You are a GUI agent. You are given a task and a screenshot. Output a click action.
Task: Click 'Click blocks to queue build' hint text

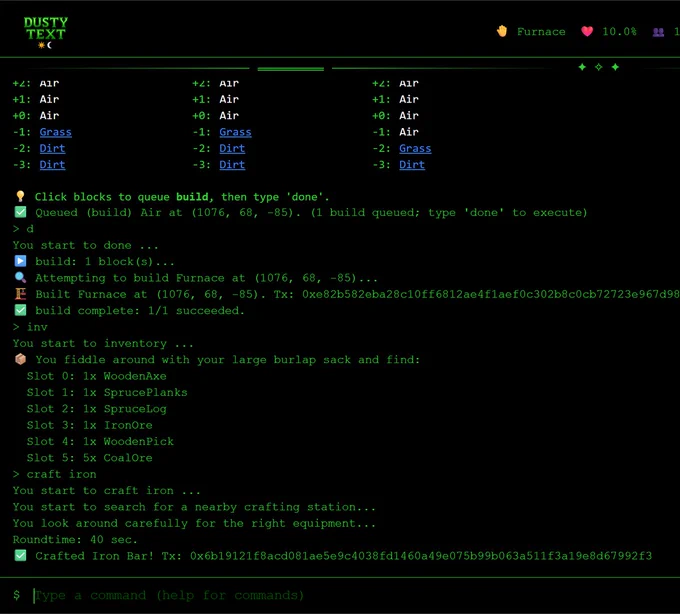182,197
